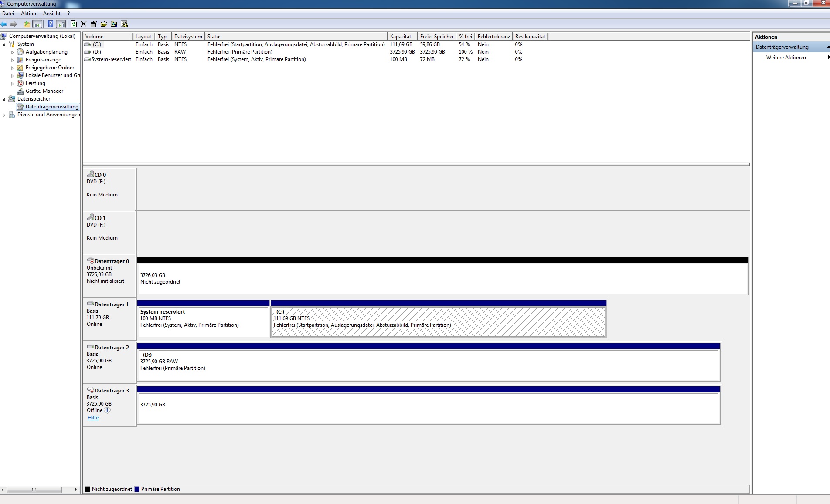
Task: Click the black X delete icon
Action: pyautogui.click(x=84, y=24)
